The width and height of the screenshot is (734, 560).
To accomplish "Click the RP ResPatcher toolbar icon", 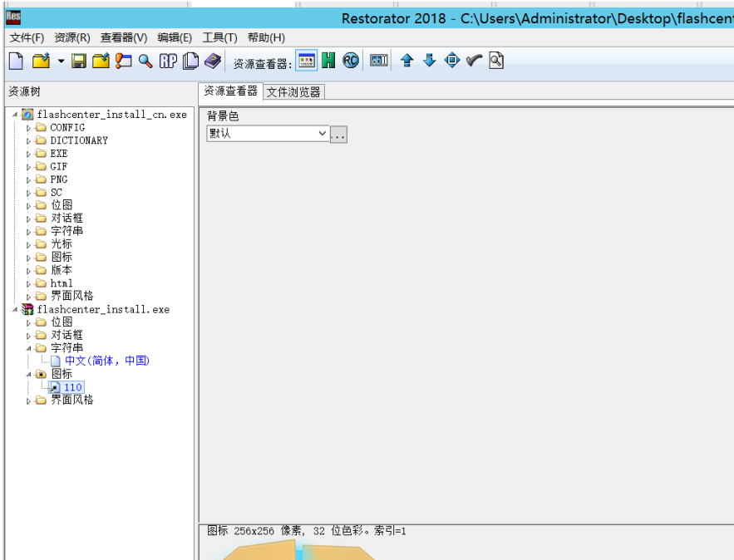I will tap(167, 61).
